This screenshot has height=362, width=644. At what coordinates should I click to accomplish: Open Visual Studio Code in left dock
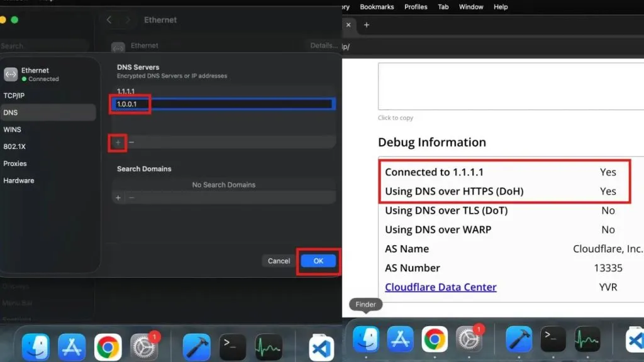[321, 348]
